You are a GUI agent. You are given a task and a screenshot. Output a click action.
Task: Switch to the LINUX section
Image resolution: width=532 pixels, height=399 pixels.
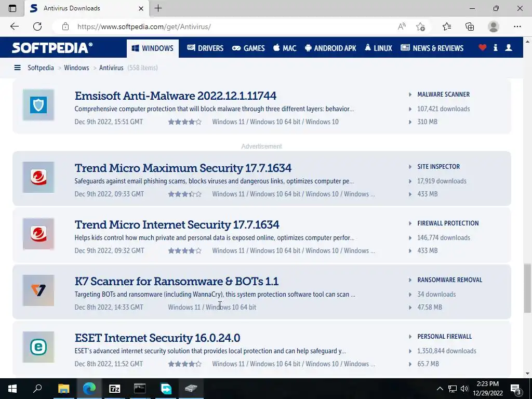378,48
